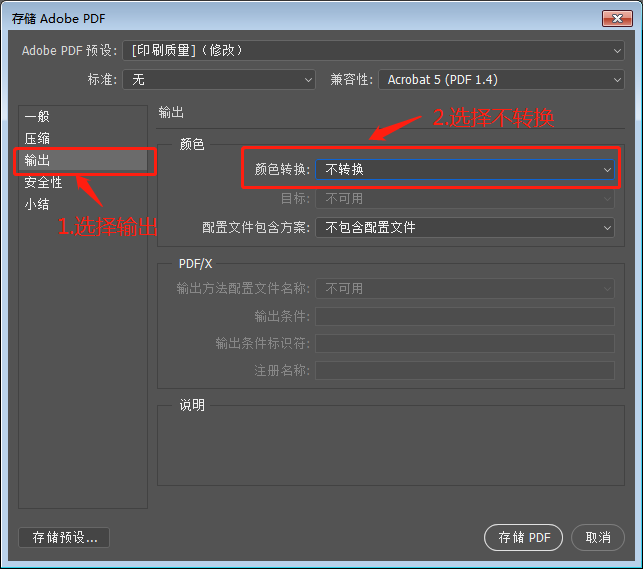This screenshot has width=643, height=569.
Task: Open the 颜色转换 dropdown showing 不转换
Action: point(465,170)
